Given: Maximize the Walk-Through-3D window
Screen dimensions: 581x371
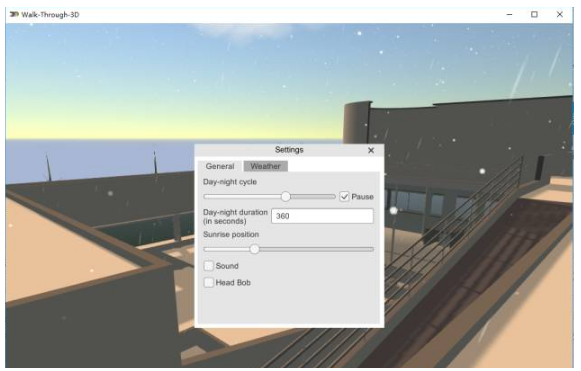Looking at the screenshot, I should pos(534,14).
